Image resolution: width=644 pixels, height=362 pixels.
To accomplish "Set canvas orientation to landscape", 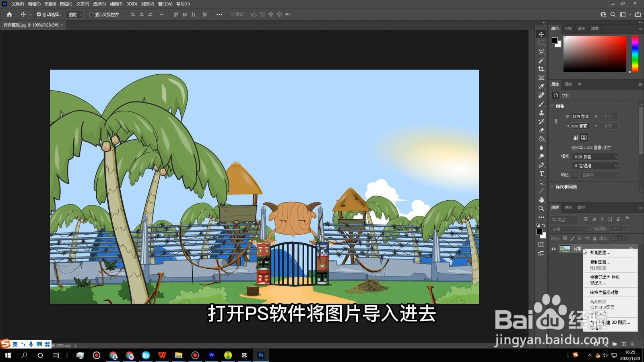I will pos(584,138).
